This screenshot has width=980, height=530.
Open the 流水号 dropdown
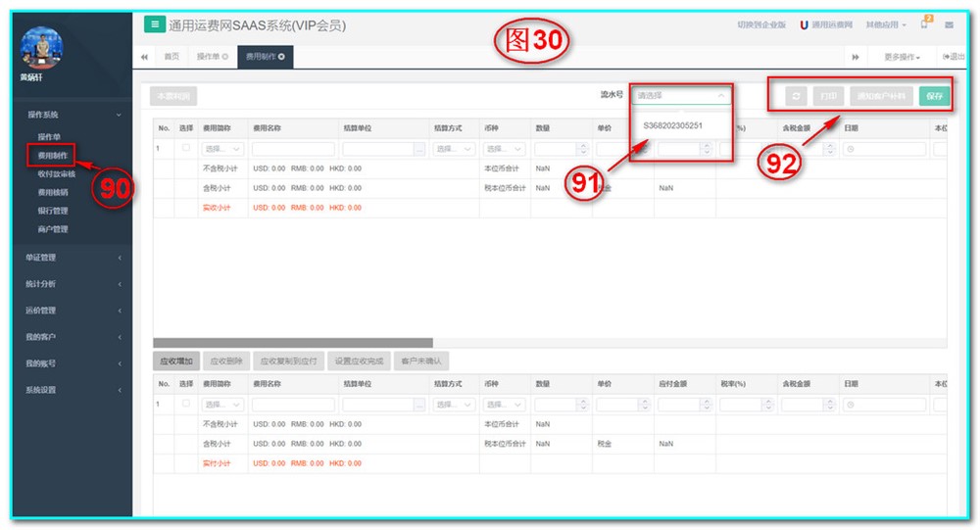point(681,96)
